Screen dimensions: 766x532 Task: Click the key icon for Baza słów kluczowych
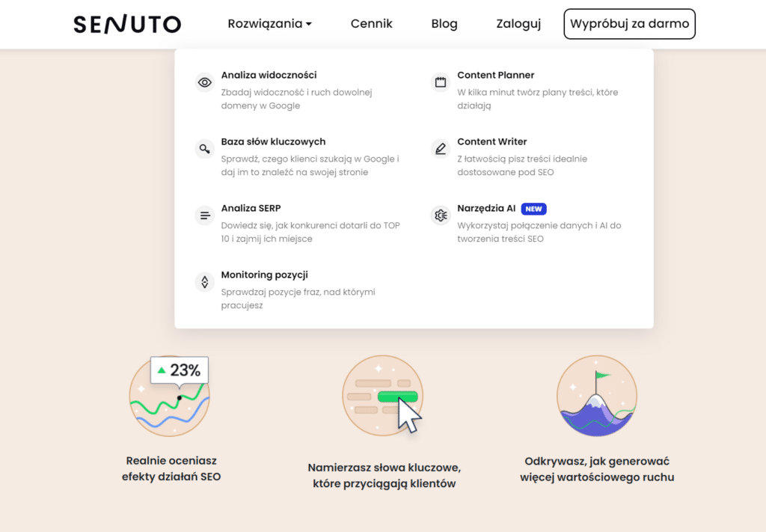[x=204, y=149]
